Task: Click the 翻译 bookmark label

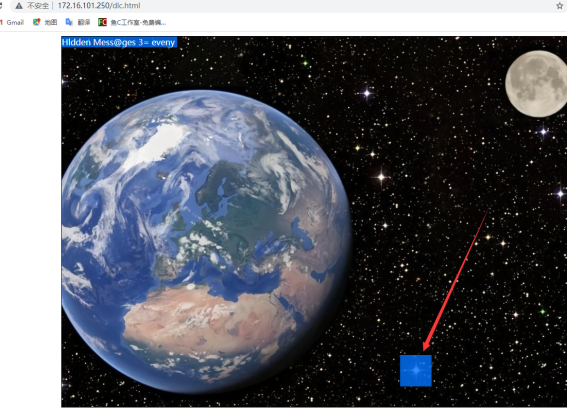Action: pos(84,22)
